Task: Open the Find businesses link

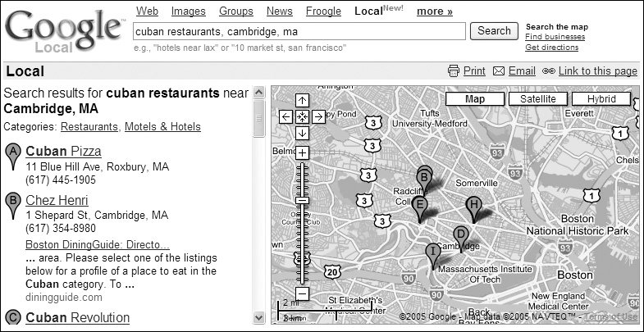Action: [555, 37]
